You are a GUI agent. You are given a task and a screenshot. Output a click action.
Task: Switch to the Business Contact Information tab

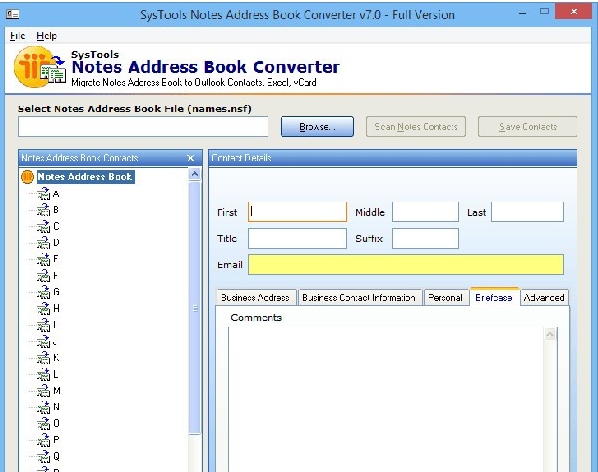click(x=359, y=297)
